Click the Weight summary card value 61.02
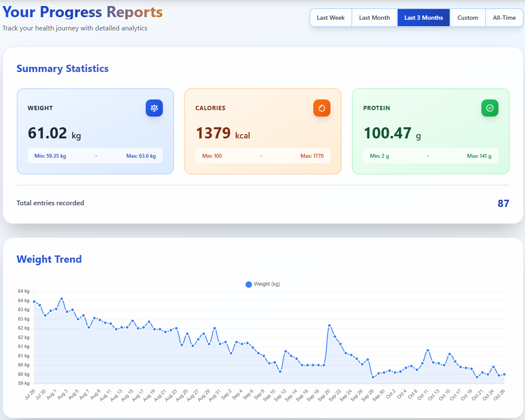Viewport: 525px width, 420px height. [x=48, y=133]
